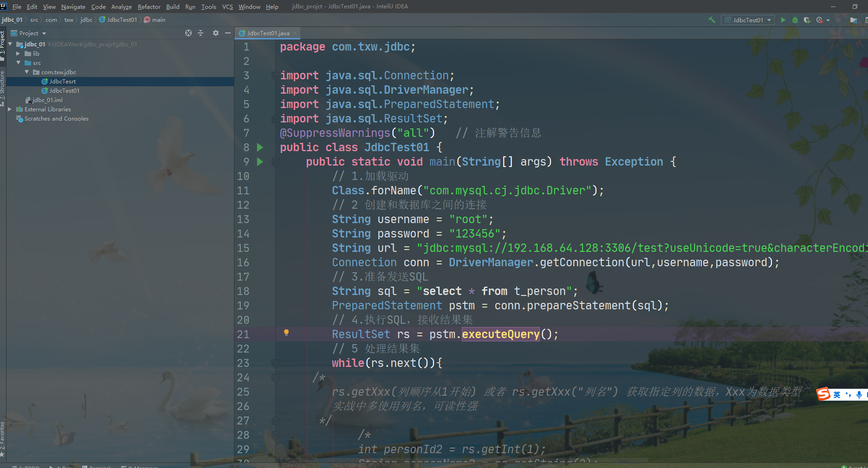This screenshot has height=468, width=868.
Task: Switch IME language via the 英 icon
Action: (836, 395)
